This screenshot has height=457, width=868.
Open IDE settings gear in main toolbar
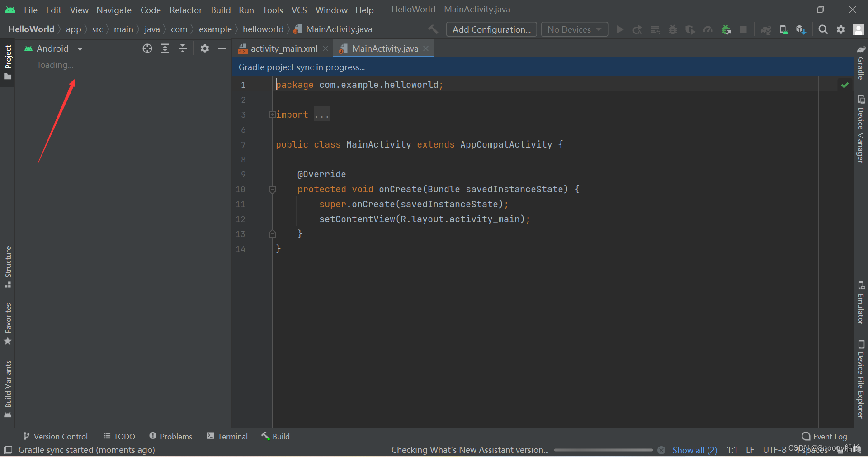(841, 29)
